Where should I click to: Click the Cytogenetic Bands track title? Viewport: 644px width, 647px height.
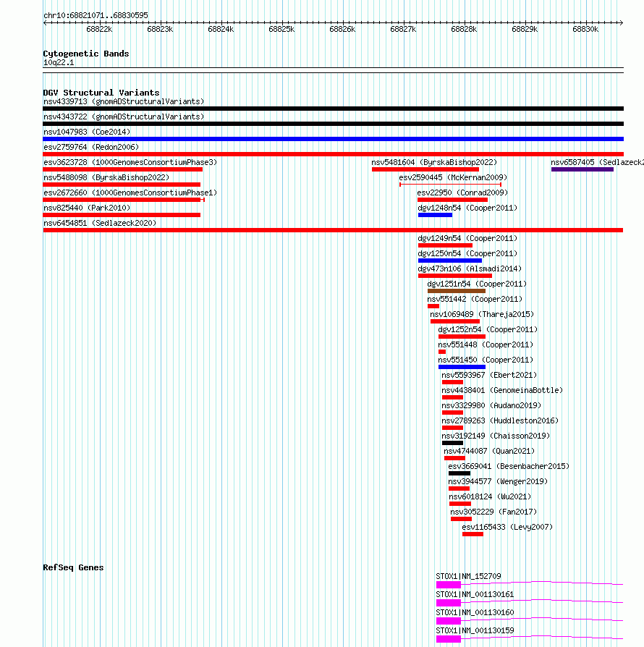[86, 54]
